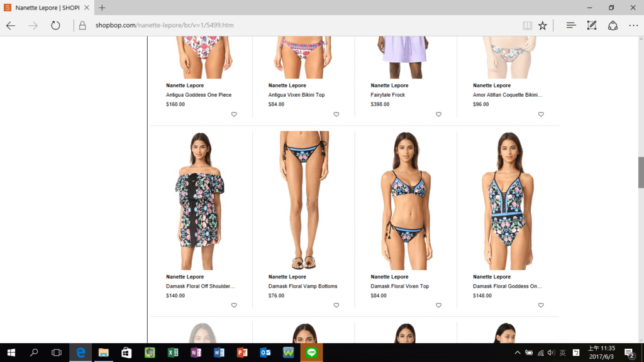Open Amor Atitlan Coquette Bikini link
Viewport: 644px width, 362px height.
click(x=508, y=95)
